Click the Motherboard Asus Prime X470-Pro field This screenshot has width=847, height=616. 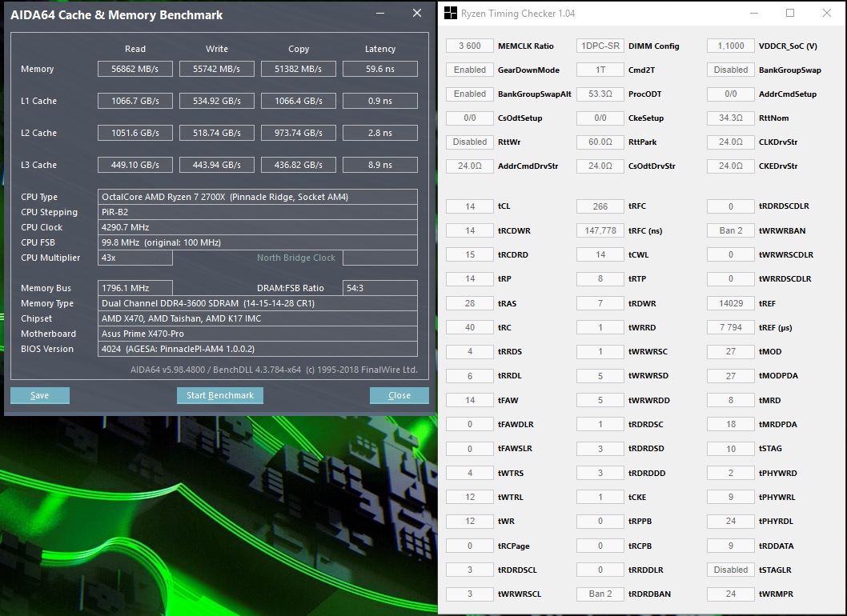coord(258,334)
